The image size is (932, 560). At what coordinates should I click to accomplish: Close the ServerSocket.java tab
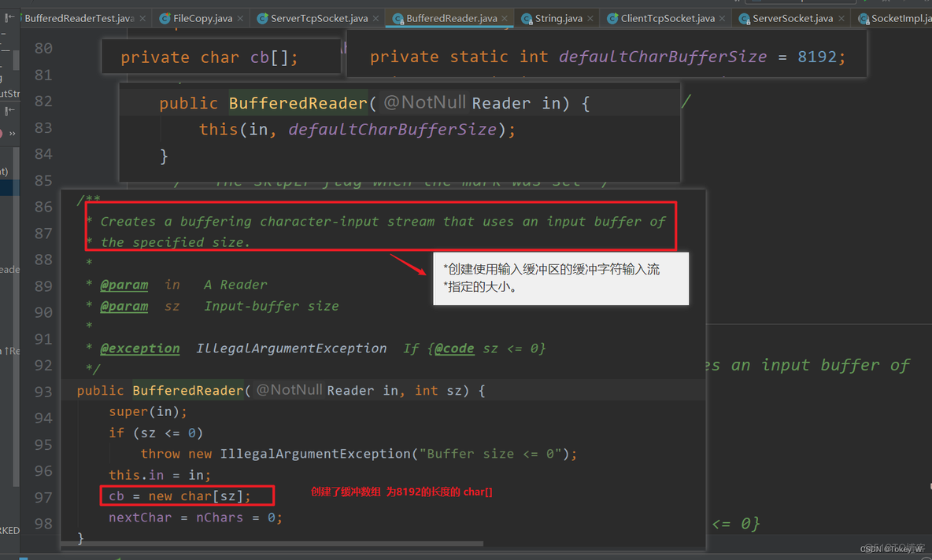point(841,19)
